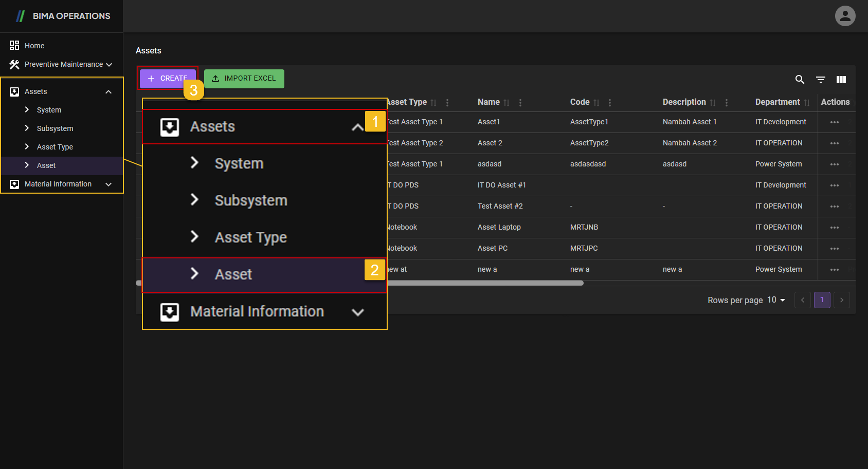This screenshot has height=469, width=868.
Task: Select Asset Type in sidebar menu
Action: (55, 147)
